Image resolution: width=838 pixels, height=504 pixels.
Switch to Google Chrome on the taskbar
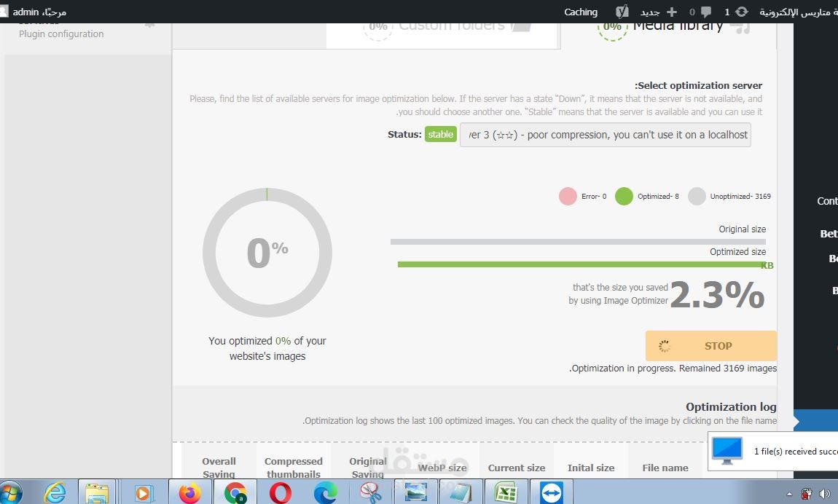click(x=235, y=492)
